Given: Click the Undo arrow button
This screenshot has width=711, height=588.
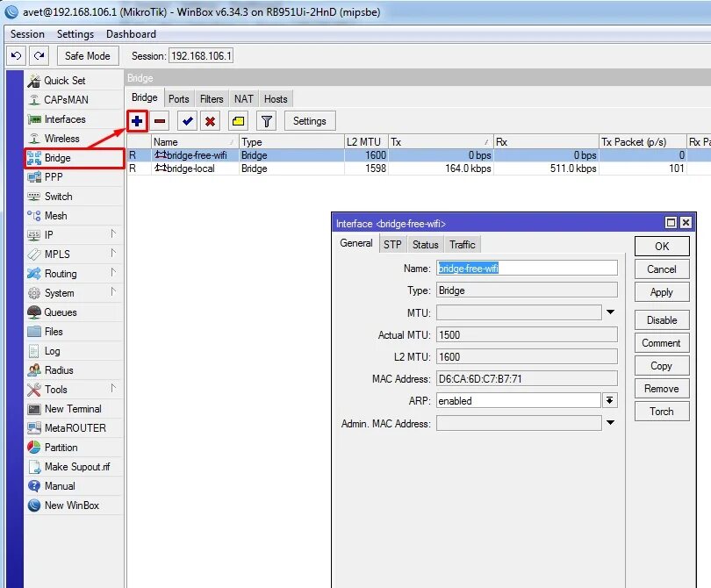Looking at the screenshot, I should tap(16, 56).
